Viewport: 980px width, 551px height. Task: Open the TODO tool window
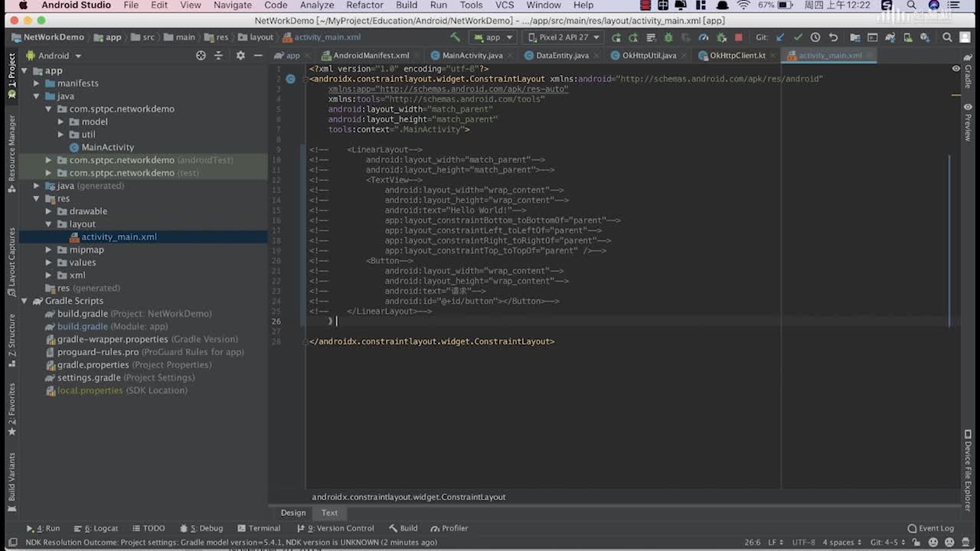click(148, 528)
